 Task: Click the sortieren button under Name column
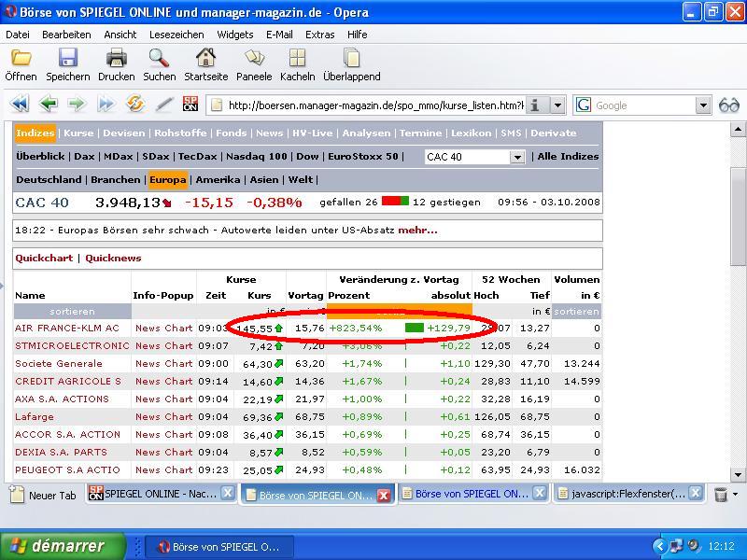click(72, 311)
